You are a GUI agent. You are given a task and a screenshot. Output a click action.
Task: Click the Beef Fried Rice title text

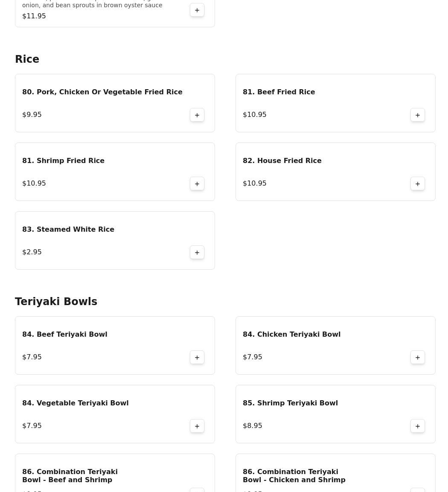[x=279, y=92]
